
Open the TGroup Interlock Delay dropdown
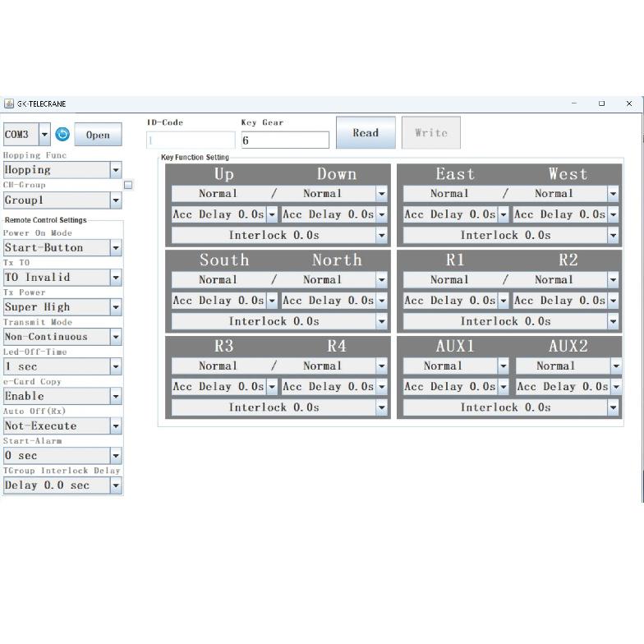62,485
